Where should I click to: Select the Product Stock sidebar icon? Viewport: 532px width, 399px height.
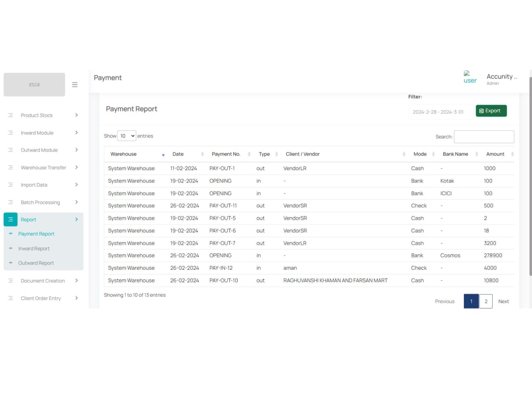point(10,115)
